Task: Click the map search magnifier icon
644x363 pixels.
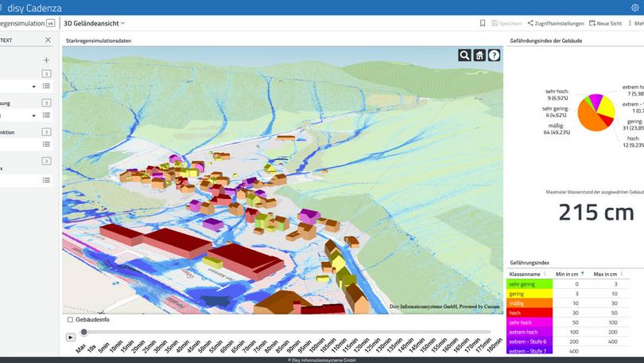Action: coord(464,55)
